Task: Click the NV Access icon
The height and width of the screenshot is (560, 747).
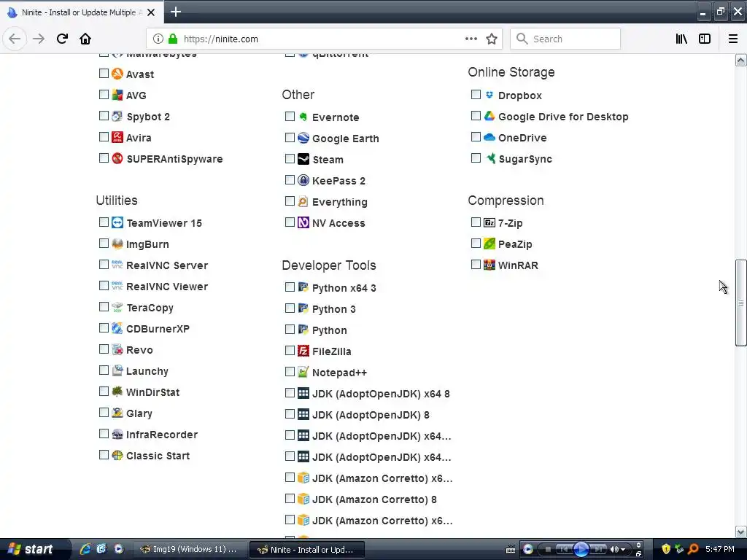Action: [x=303, y=222]
